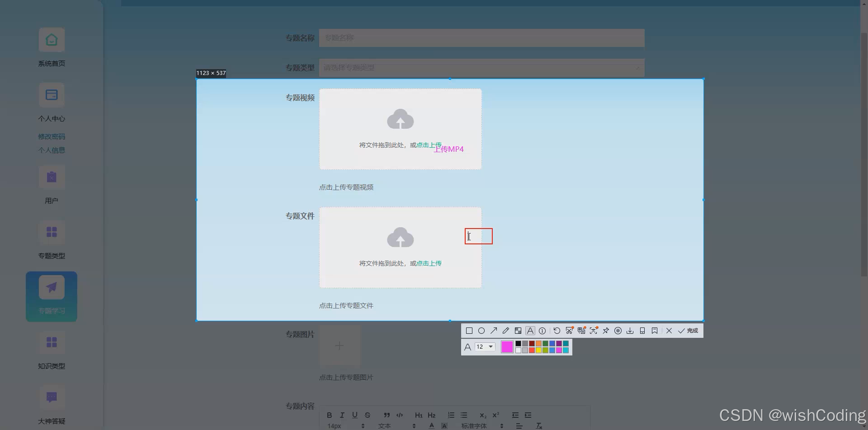Toggle bold in the content editor

(330, 415)
